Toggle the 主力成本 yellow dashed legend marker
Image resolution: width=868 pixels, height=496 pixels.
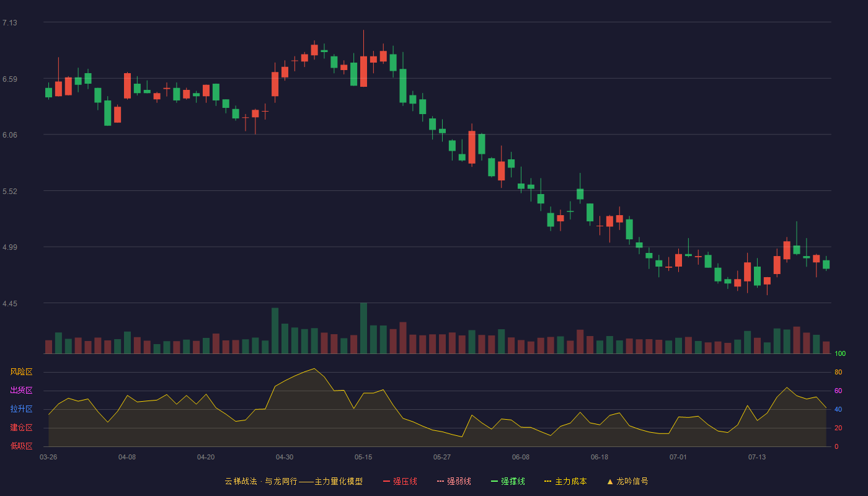tap(547, 481)
